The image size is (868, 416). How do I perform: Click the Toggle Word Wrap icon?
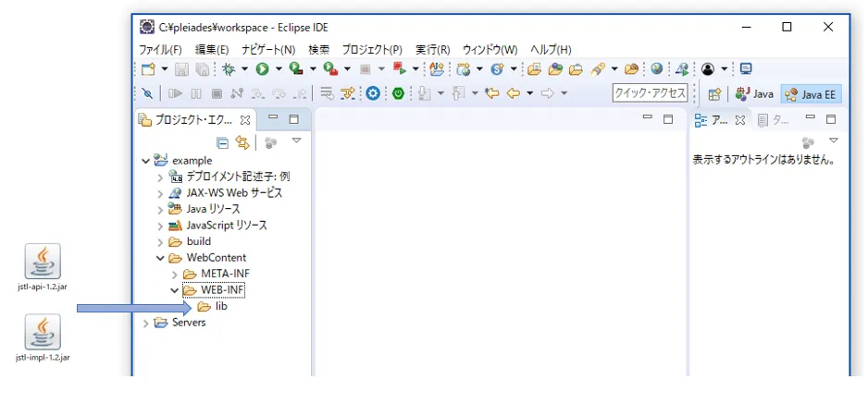327,93
